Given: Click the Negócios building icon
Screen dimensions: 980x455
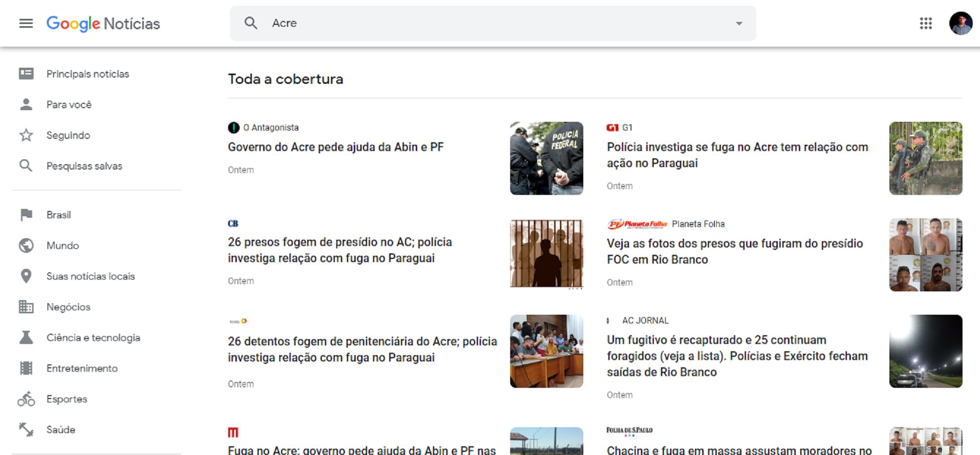Looking at the screenshot, I should pos(26,307).
